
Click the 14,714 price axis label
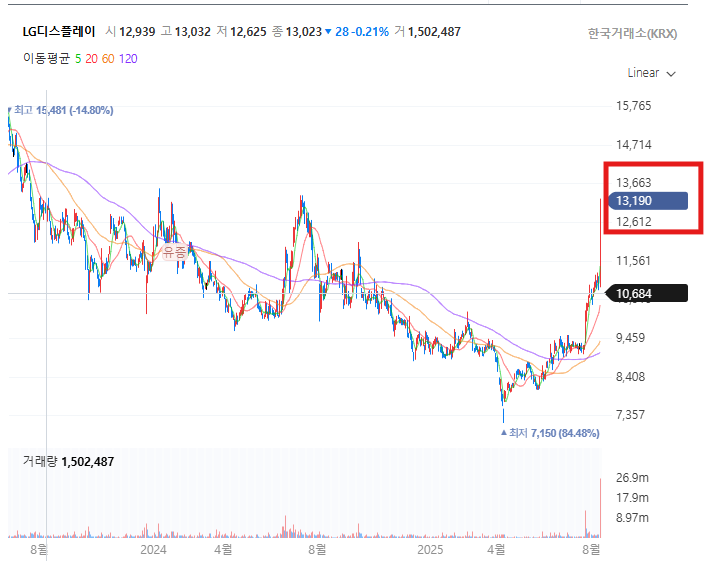point(634,145)
